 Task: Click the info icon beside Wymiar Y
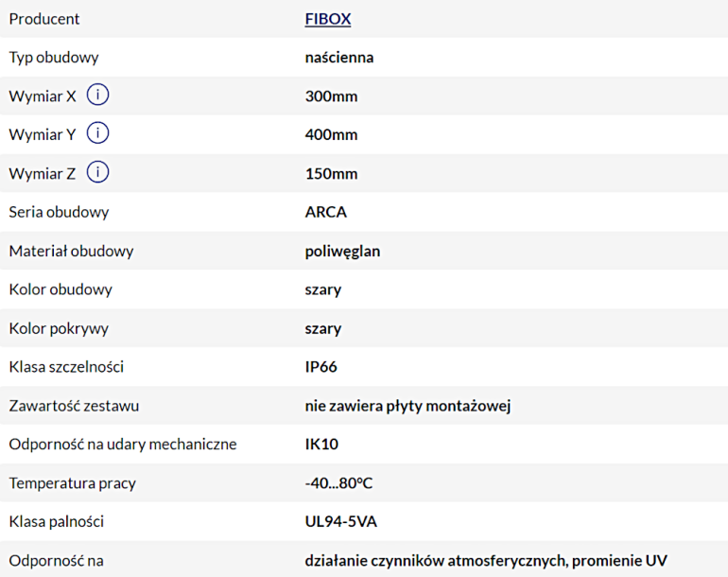(x=98, y=134)
